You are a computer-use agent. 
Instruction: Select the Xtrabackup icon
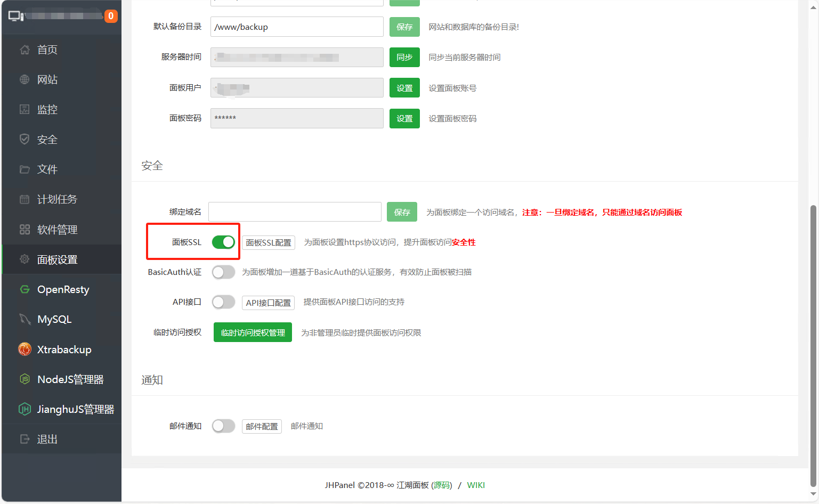25,349
